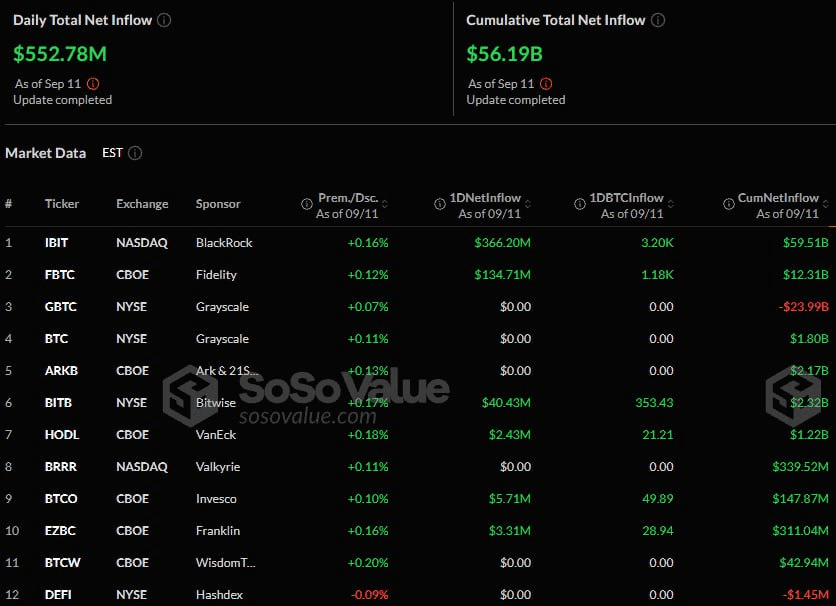Click the $40.43M BITB net inflow value

[x=507, y=402]
